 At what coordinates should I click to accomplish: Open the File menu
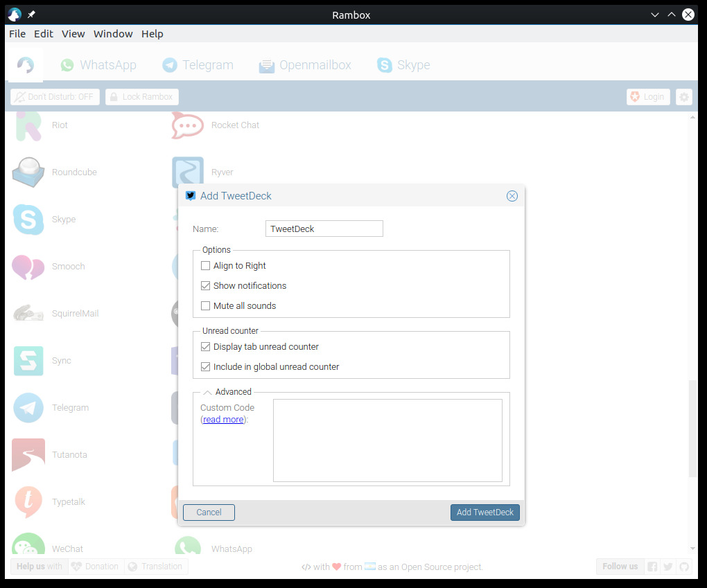pos(17,34)
